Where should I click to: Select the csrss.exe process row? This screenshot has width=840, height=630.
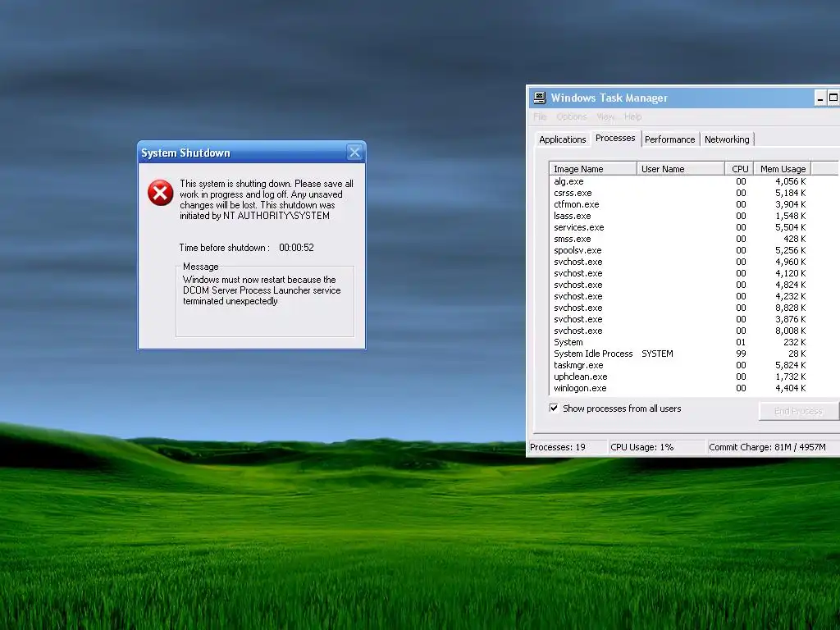coord(680,193)
